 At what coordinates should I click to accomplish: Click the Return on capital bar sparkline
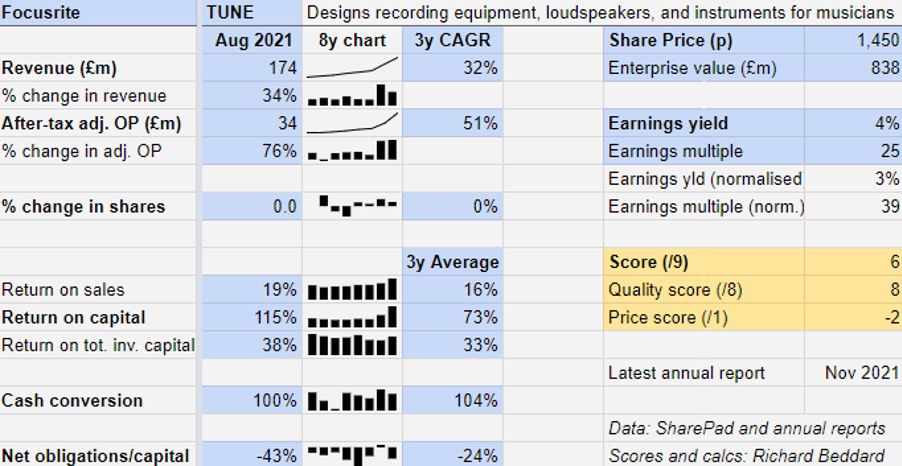point(352,316)
